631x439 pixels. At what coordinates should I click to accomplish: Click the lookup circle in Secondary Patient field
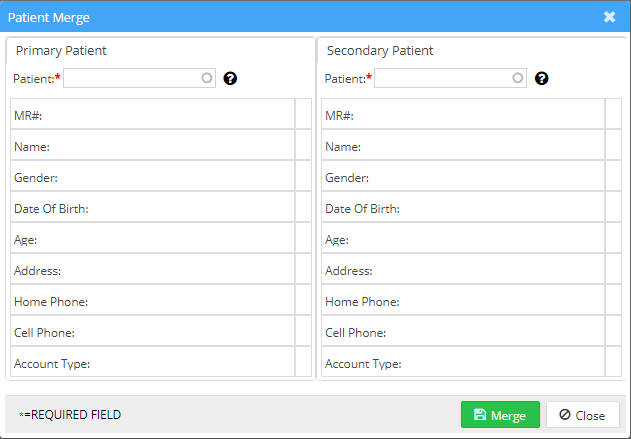[x=518, y=77]
